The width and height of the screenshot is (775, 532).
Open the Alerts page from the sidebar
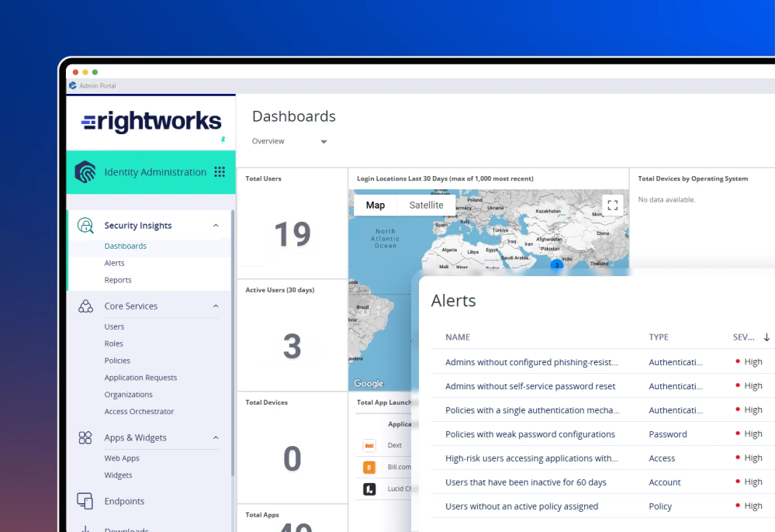114,262
